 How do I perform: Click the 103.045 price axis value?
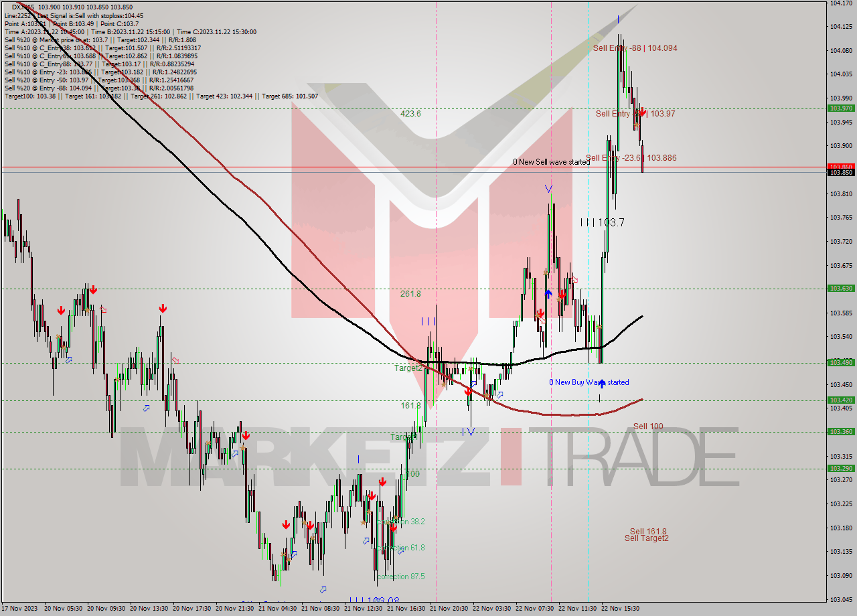[x=841, y=599]
